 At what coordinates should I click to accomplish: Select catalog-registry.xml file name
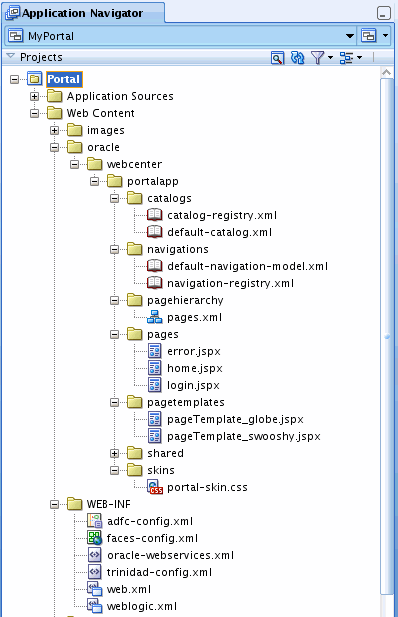222,215
